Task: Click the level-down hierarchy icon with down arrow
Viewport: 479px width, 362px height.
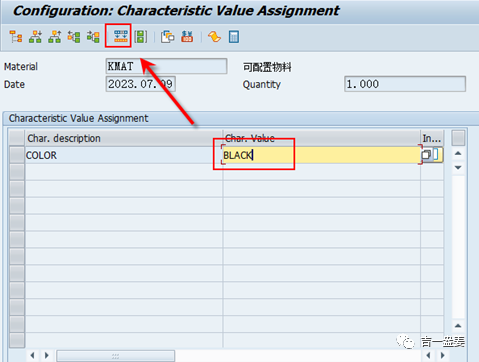Action: (x=35, y=36)
